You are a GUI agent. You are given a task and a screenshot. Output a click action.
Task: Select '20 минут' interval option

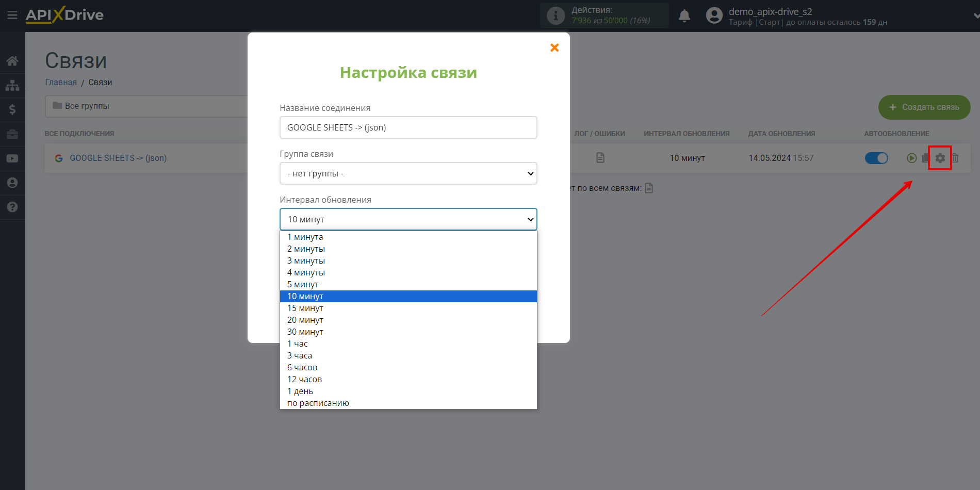point(409,320)
